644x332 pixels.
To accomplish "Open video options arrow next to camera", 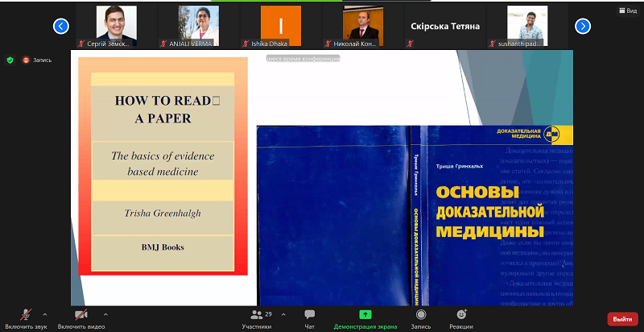I will 105,315.
